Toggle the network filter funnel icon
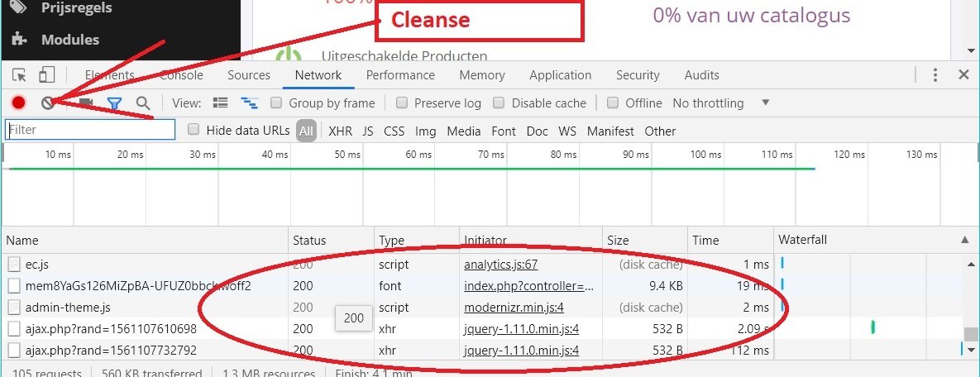 pyautogui.click(x=114, y=103)
